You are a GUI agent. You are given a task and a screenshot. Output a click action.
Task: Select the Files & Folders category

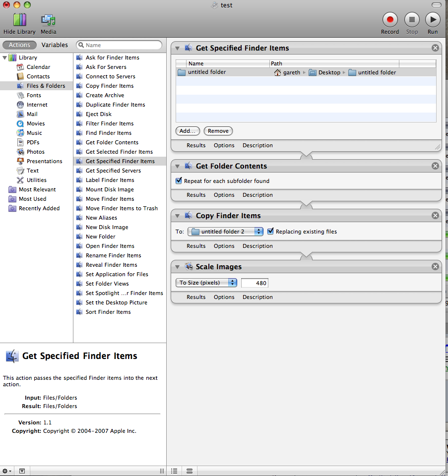click(x=36, y=86)
